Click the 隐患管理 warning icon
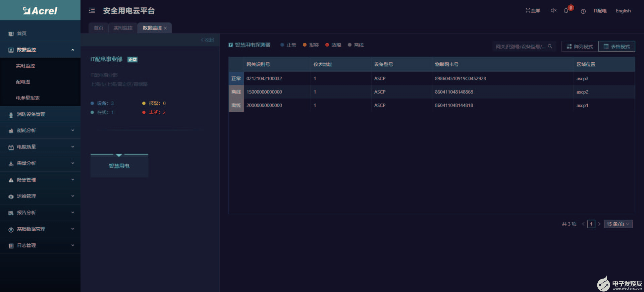The image size is (644, 292). coord(11,180)
